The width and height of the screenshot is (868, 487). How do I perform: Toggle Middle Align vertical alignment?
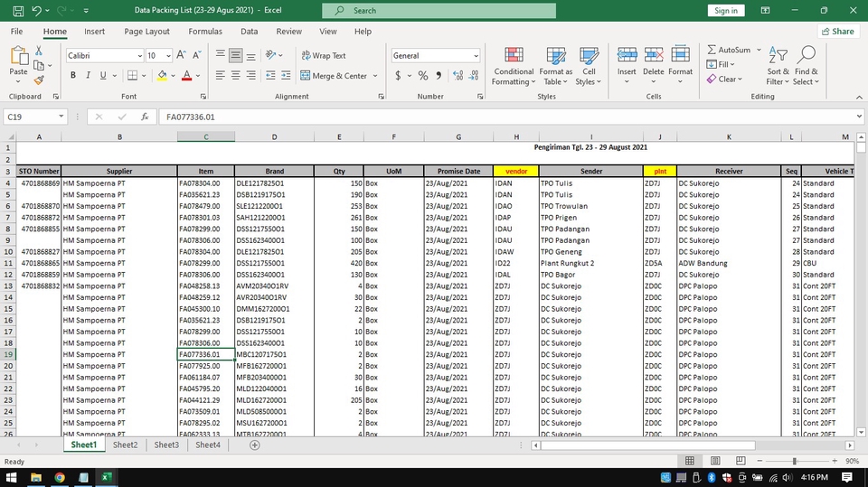tap(235, 55)
